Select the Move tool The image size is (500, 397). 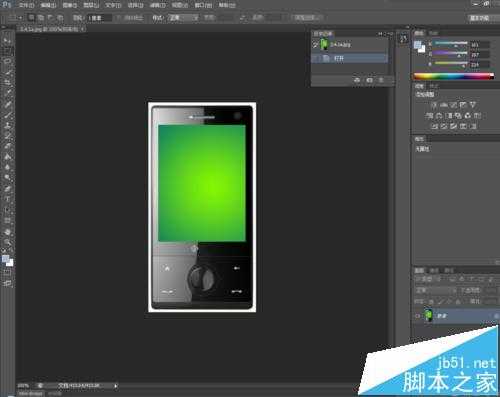click(x=7, y=41)
